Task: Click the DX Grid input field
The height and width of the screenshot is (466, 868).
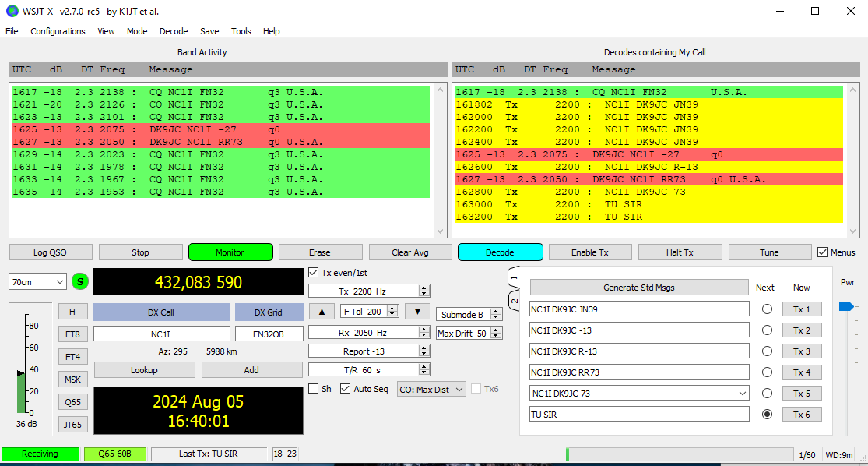Action: pos(269,334)
